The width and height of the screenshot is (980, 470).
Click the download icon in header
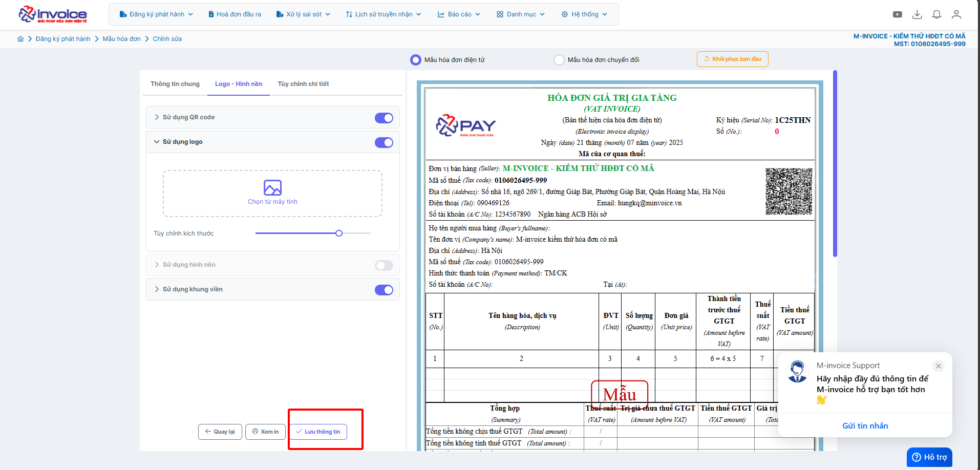[917, 14]
